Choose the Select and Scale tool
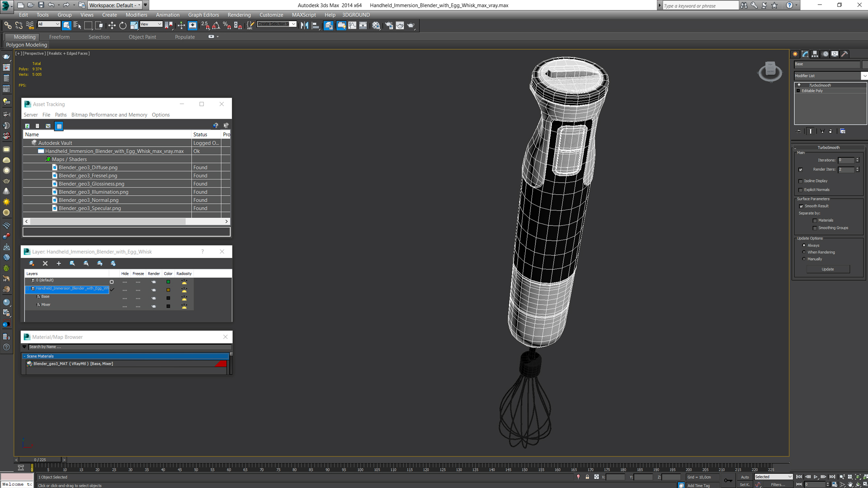The image size is (868, 488). (x=134, y=25)
